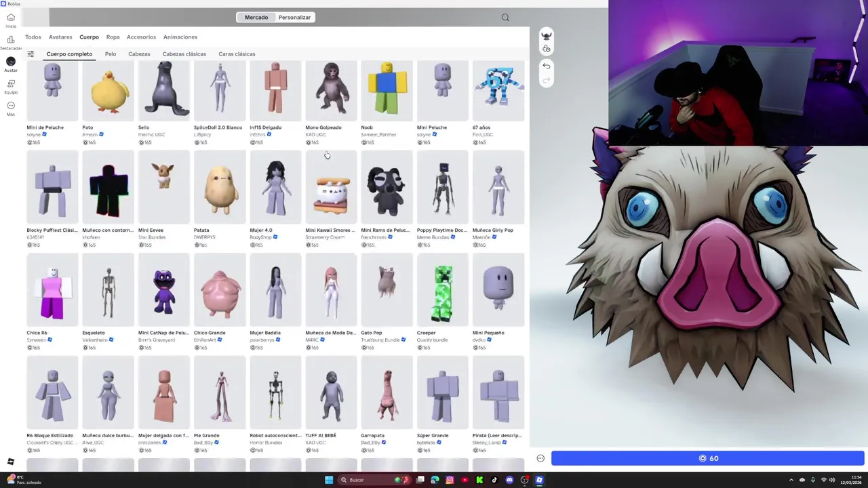The width and height of the screenshot is (868, 488).
Task: Select the Noob bundle thumbnail
Action: click(387, 90)
